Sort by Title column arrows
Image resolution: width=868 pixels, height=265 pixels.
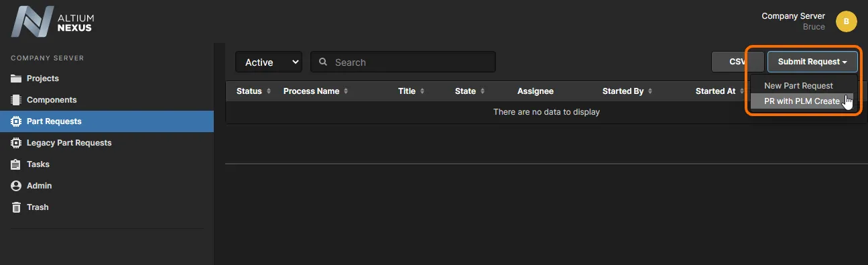422,91
